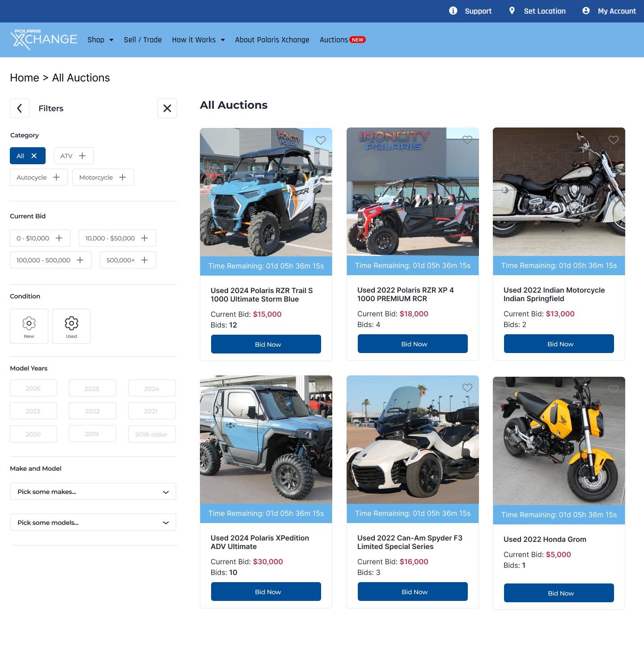This screenshot has height=647, width=644.
Task: Click the My Account user icon
Action: coord(586,11)
